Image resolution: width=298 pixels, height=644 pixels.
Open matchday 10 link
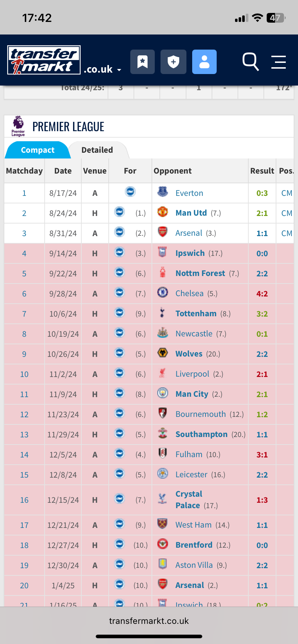click(x=24, y=374)
